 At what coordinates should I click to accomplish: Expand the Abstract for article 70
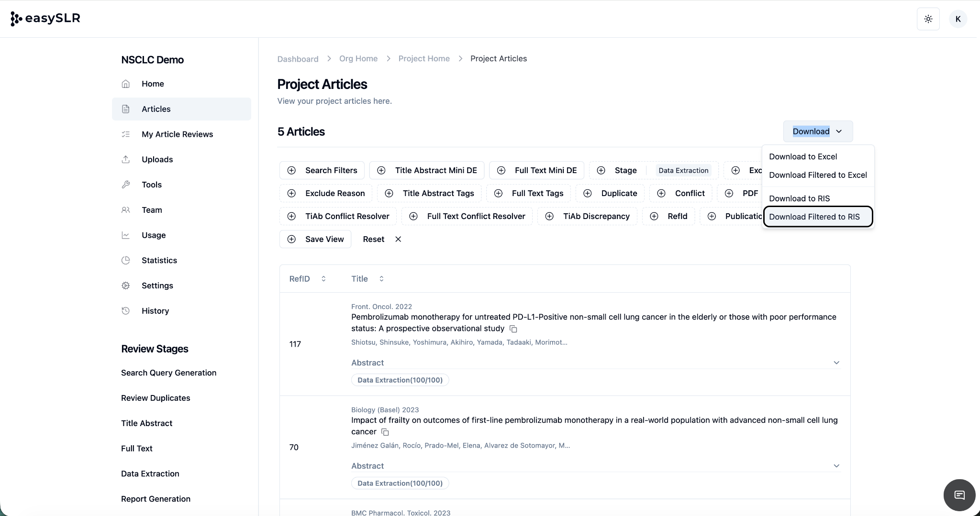click(836, 466)
